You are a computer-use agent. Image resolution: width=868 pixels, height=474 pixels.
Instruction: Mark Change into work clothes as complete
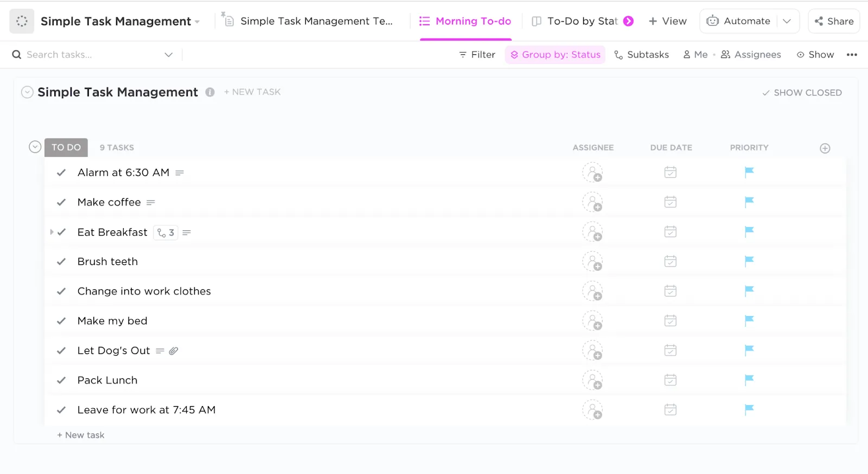click(61, 292)
